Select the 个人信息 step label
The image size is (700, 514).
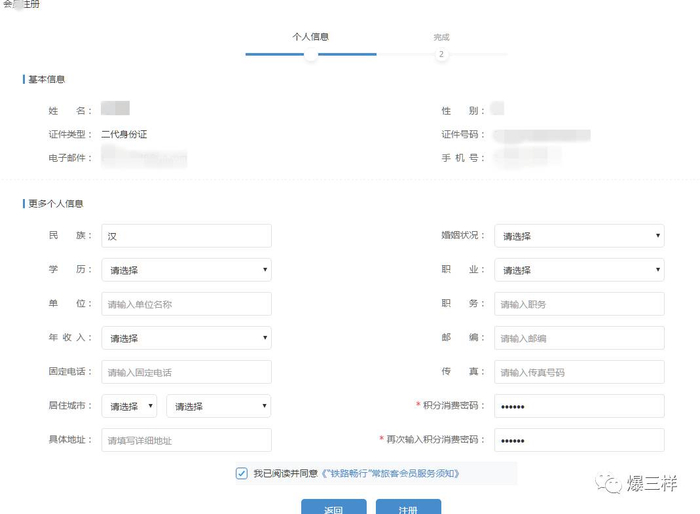click(x=311, y=37)
